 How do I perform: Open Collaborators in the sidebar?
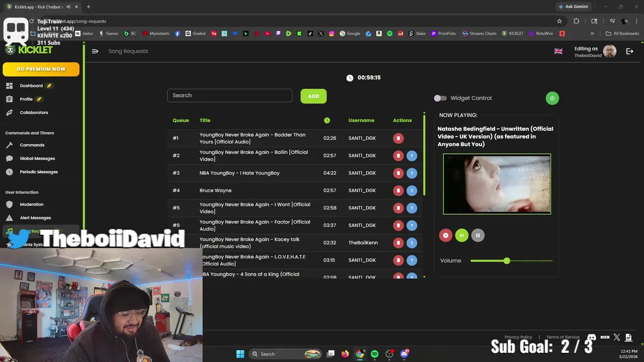[x=34, y=113]
